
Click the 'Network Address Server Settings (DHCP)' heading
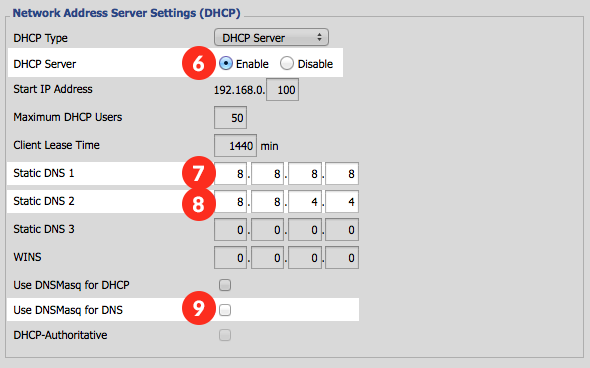tap(126, 13)
